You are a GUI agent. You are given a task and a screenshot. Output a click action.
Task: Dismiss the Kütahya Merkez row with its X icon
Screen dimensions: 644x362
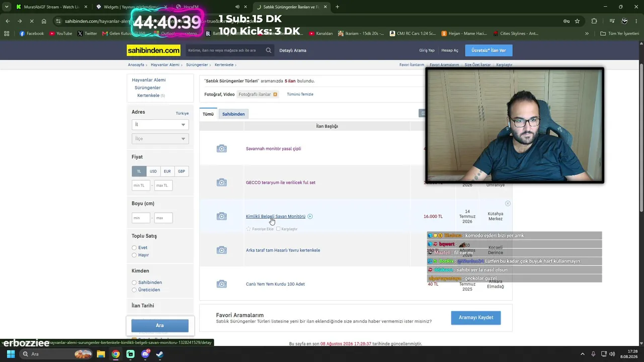coord(508,204)
